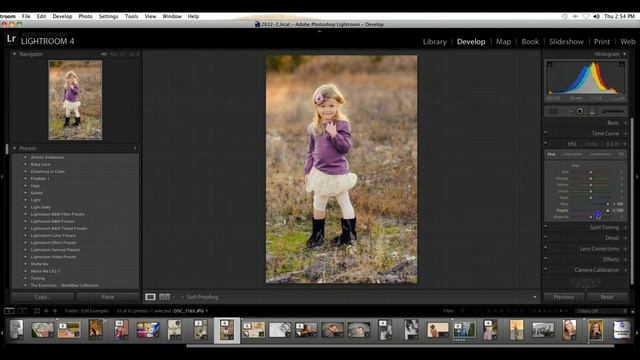Click the Previous button

(x=564, y=297)
